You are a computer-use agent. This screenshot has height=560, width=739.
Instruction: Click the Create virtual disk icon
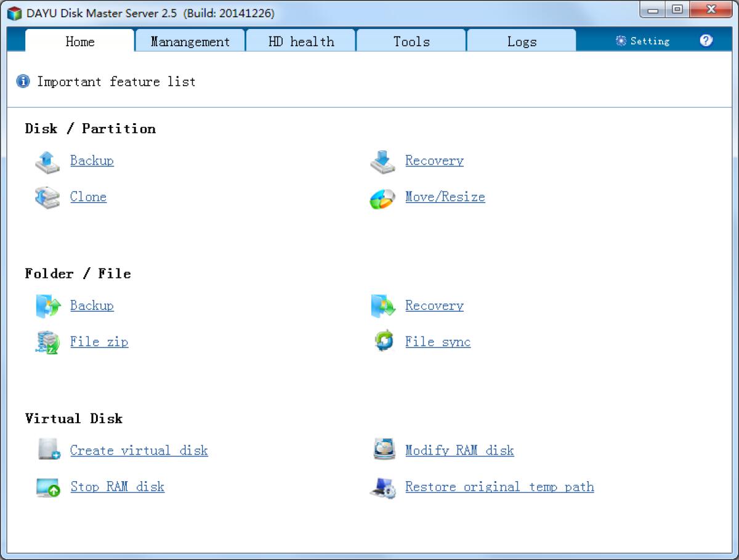click(47, 450)
